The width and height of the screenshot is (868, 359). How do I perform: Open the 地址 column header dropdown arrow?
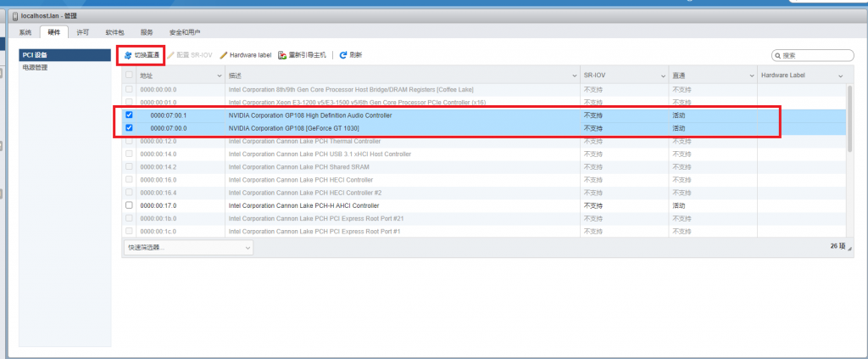[218, 76]
